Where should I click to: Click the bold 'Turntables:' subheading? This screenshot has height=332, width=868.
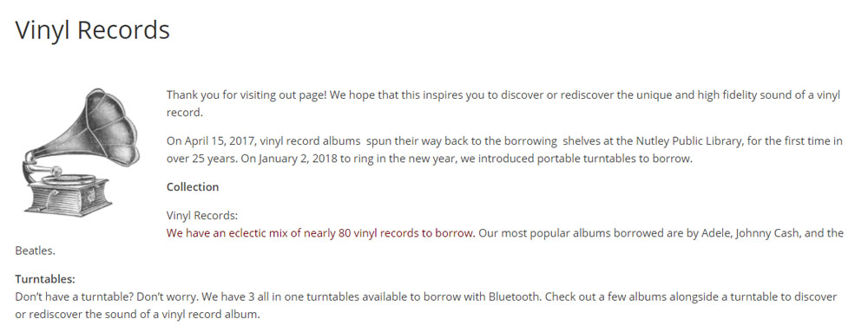point(45,278)
